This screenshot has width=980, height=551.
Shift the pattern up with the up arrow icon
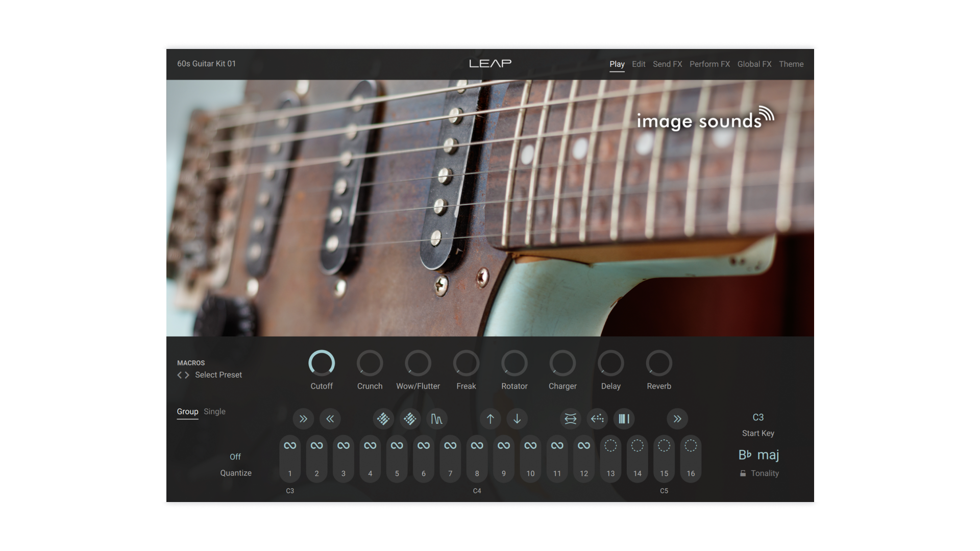click(x=491, y=418)
